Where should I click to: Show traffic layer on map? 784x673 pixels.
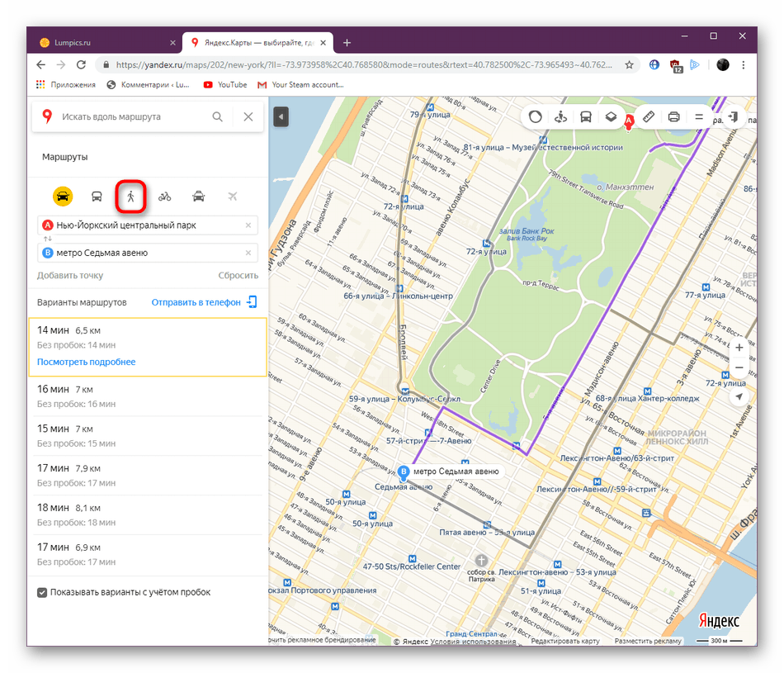pyautogui.click(x=535, y=117)
